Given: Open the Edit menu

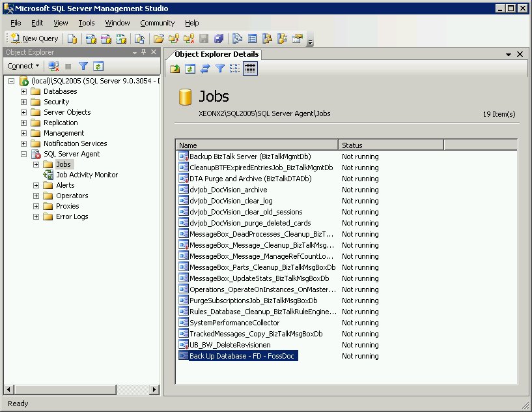Looking at the screenshot, I should (x=37, y=23).
